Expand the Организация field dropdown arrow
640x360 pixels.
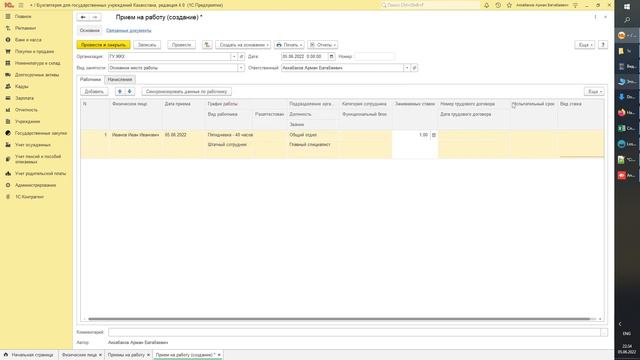point(234,57)
